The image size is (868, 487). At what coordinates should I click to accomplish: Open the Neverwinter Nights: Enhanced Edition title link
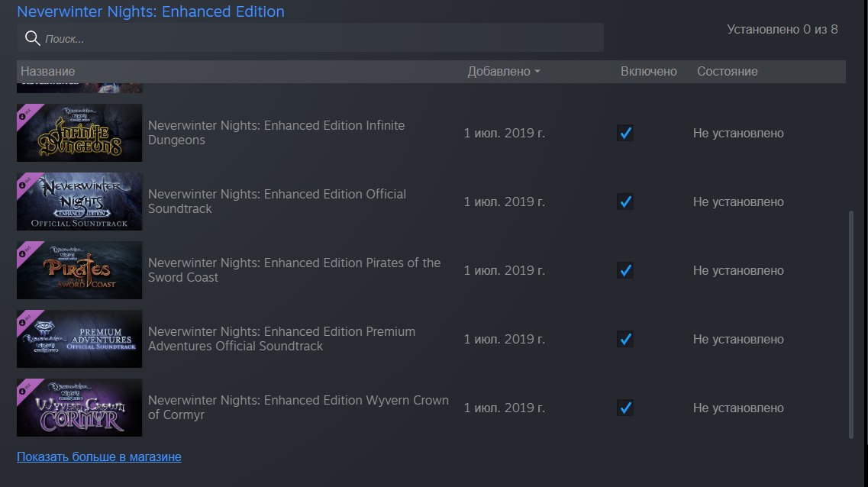coord(150,11)
